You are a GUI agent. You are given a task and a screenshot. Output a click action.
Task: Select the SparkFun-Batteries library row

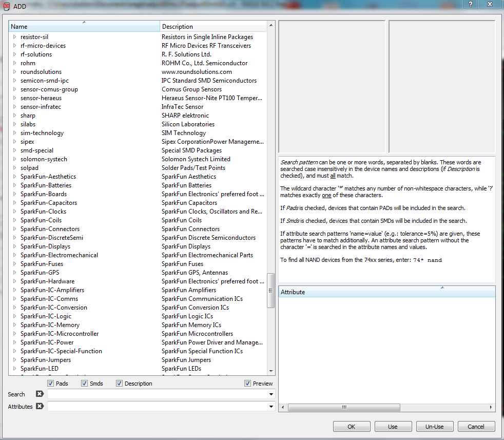pyautogui.click(x=138, y=185)
